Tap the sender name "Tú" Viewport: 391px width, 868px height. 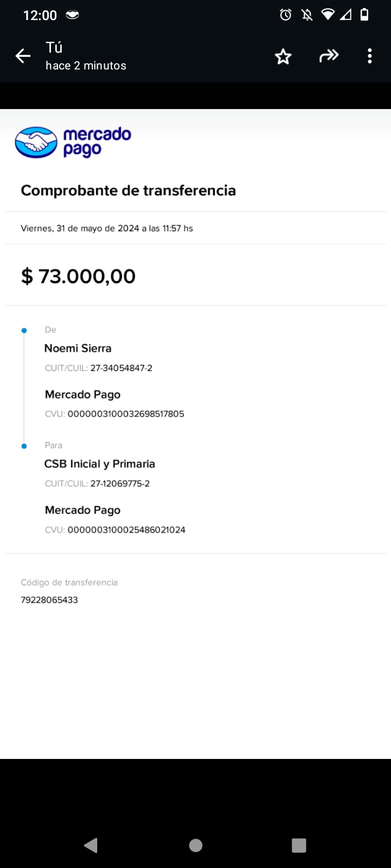coord(54,48)
